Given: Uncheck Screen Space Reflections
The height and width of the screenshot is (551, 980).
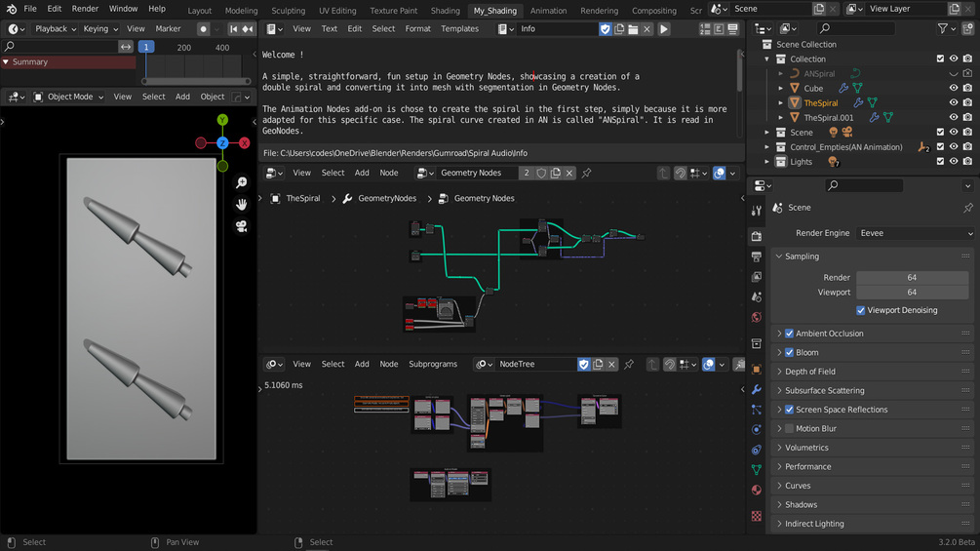Looking at the screenshot, I should point(790,410).
